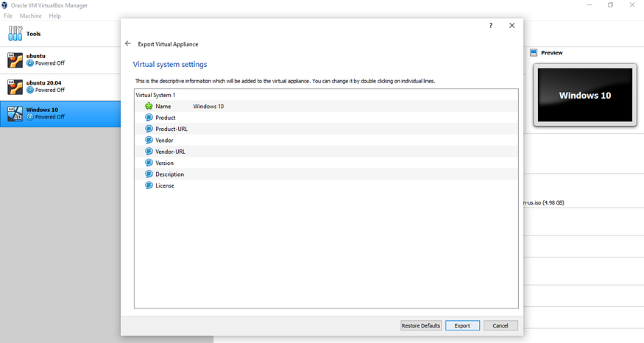Restore down the VirtualBox Manager window
The width and height of the screenshot is (644, 343).
tap(610, 5)
